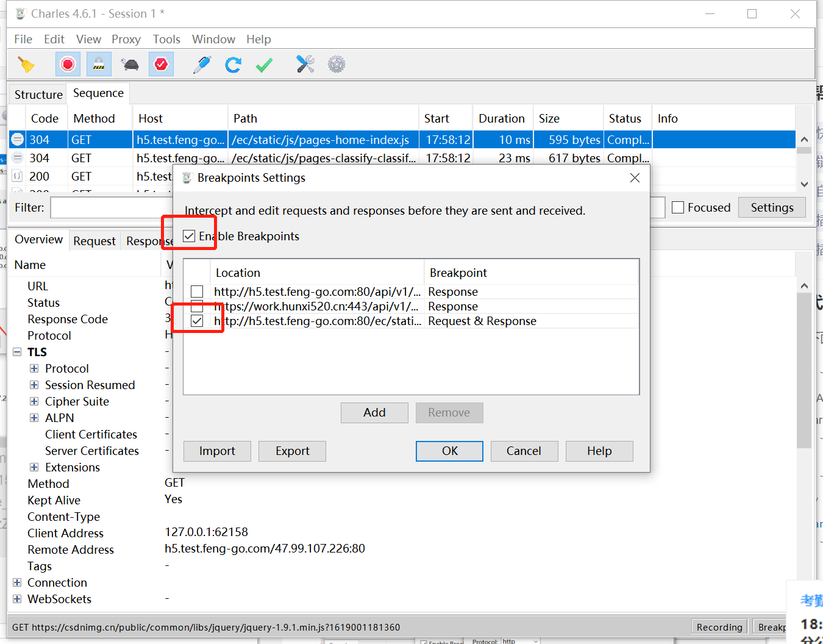Confirm dialog with OK button
This screenshot has height=644, width=823.
click(x=450, y=451)
